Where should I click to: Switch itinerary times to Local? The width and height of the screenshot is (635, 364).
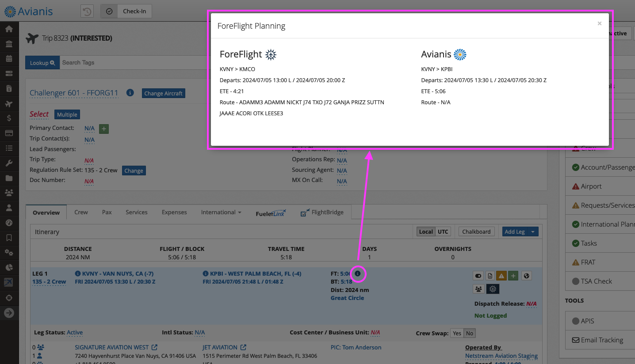pyautogui.click(x=426, y=232)
